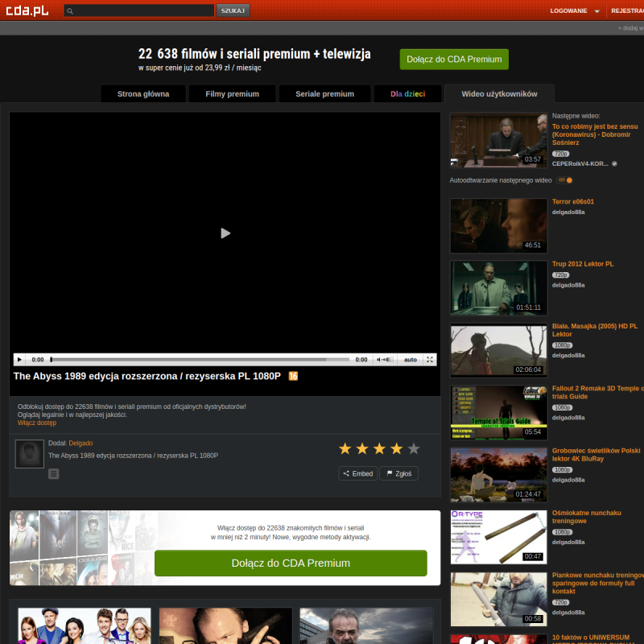Report video using Zgłoś button

click(398, 473)
